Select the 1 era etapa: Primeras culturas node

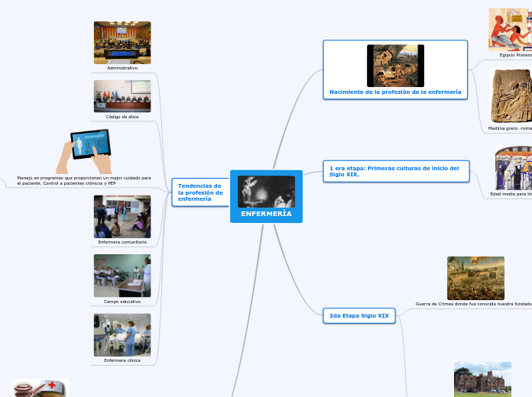tap(396, 171)
